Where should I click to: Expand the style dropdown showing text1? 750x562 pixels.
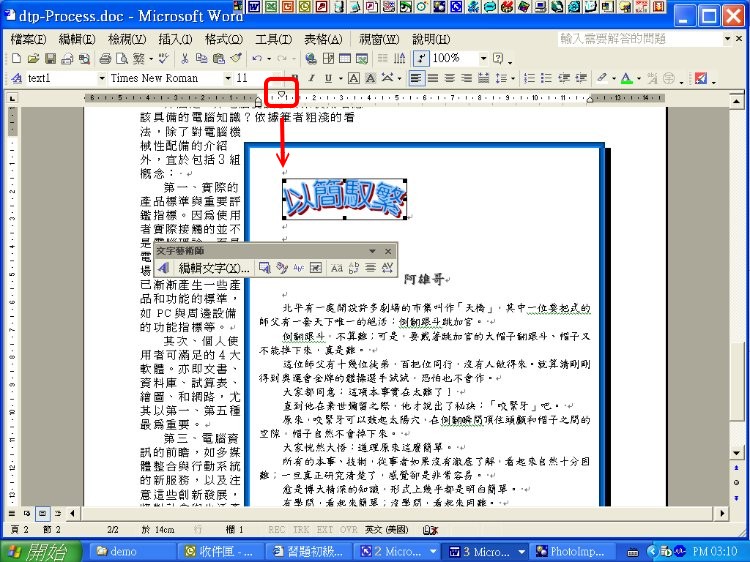pos(101,78)
